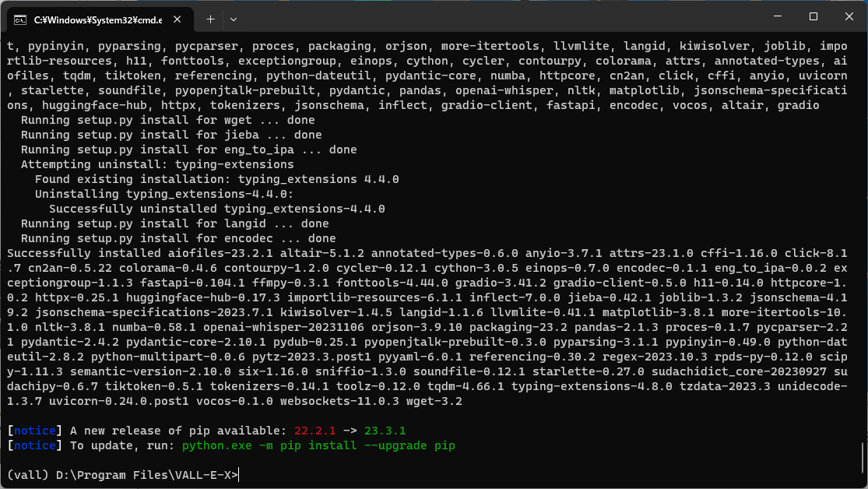The width and height of the screenshot is (868, 489).
Task: Click the second [notice] update label
Action: pyautogui.click(x=34, y=445)
